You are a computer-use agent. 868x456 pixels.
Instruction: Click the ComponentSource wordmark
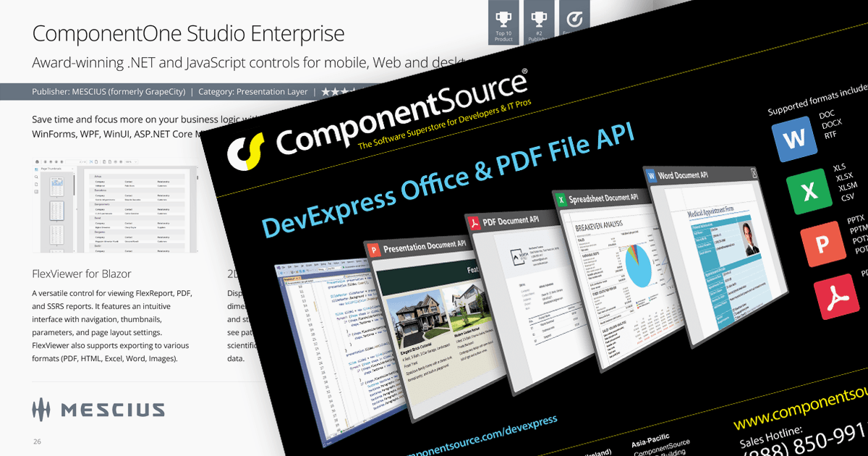401,113
